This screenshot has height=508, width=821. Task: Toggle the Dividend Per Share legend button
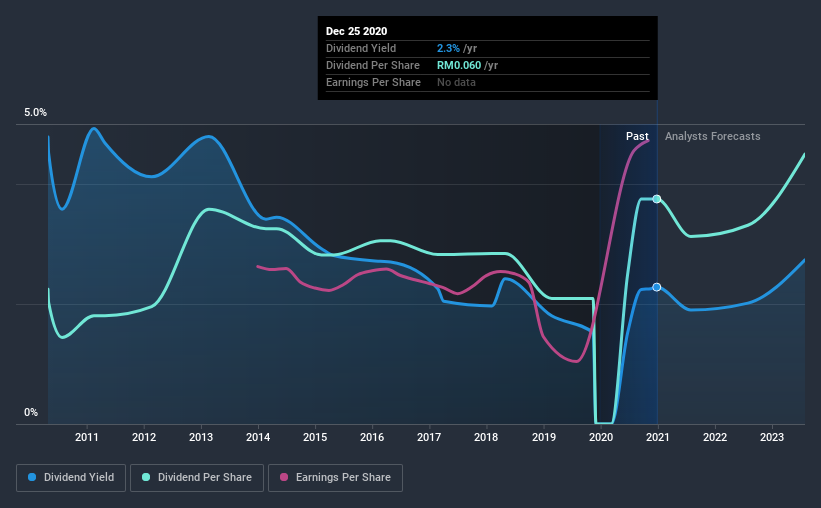[x=197, y=478]
